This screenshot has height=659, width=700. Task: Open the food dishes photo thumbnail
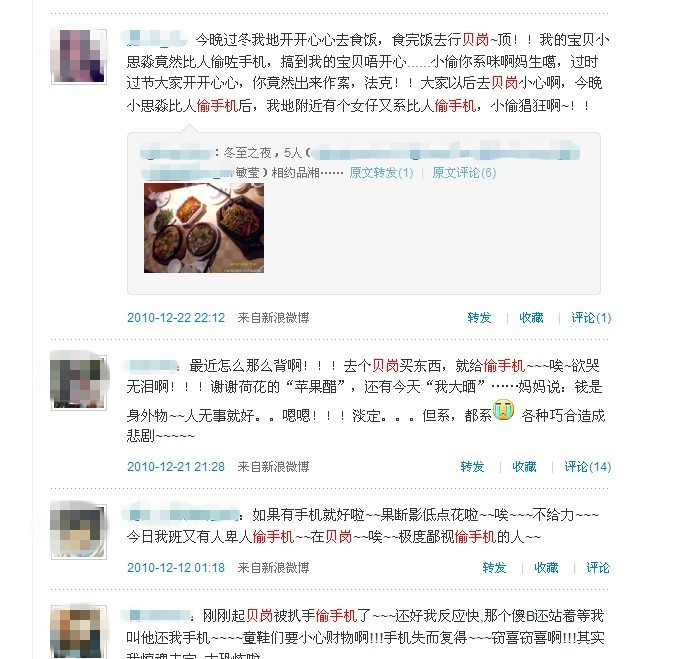point(204,228)
